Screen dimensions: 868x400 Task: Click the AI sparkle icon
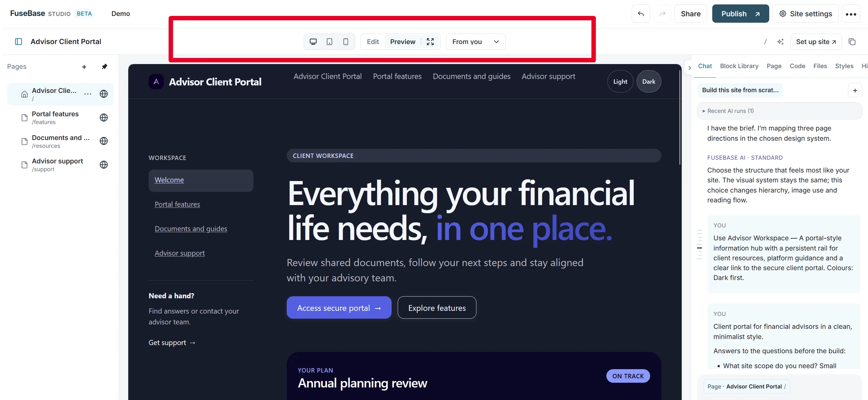[780, 42]
